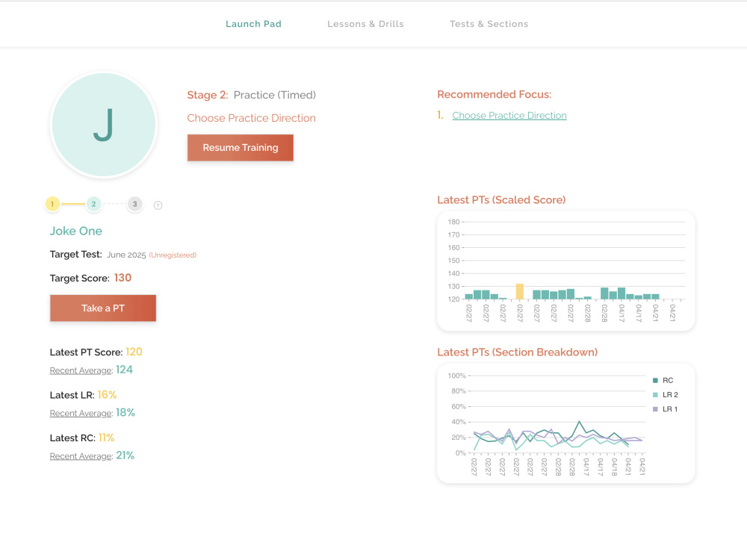Click Latest RC value 11%
The image size is (747, 560).
[x=106, y=438]
